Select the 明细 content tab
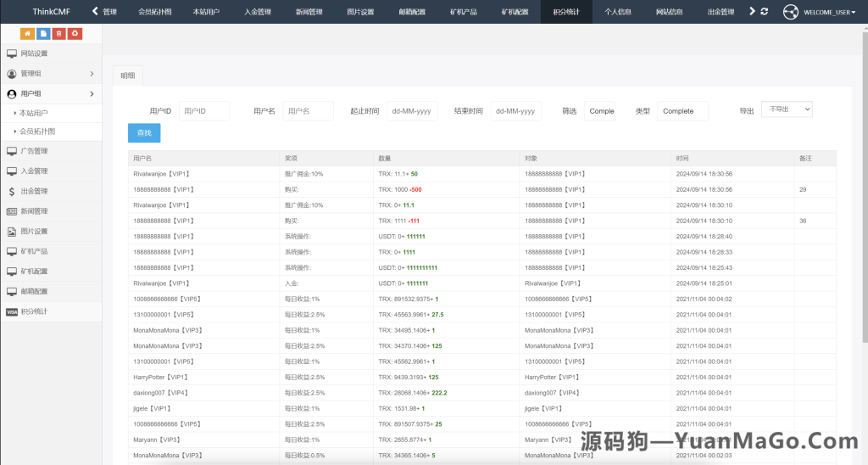This screenshot has width=868, height=465. coord(128,76)
